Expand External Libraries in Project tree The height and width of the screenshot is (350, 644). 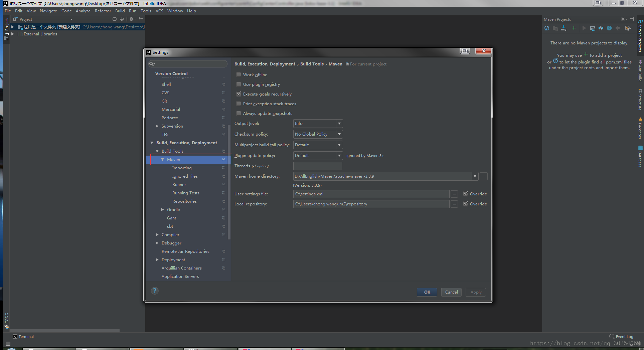pyautogui.click(x=13, y=34)
